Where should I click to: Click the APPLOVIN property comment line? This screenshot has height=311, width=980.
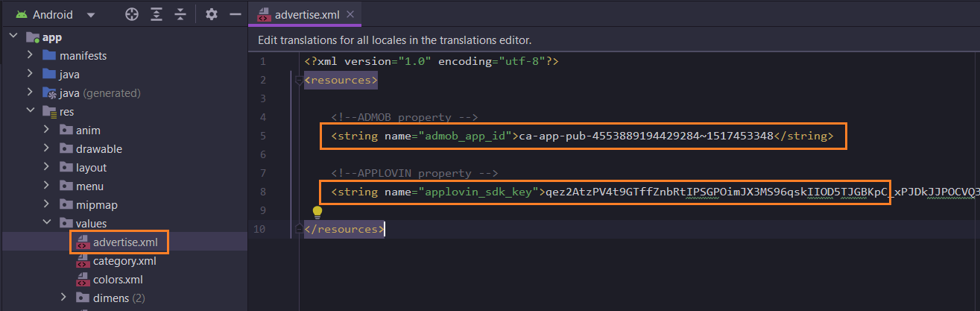(414, 173)
